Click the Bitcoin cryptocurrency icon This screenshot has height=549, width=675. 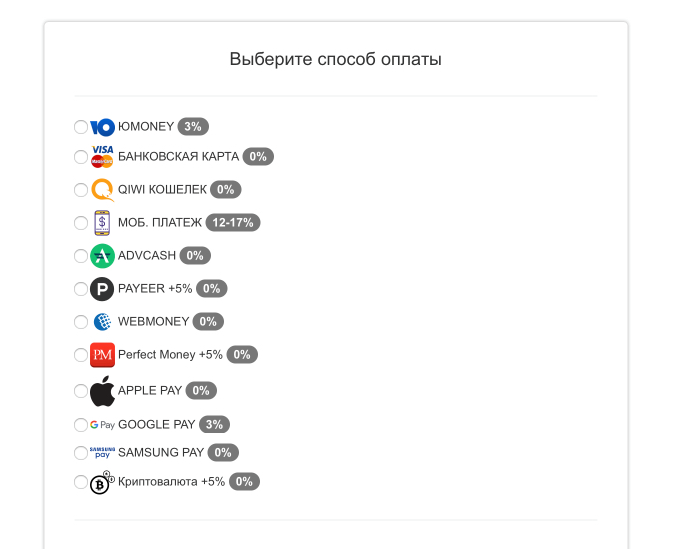coord(102,482)
